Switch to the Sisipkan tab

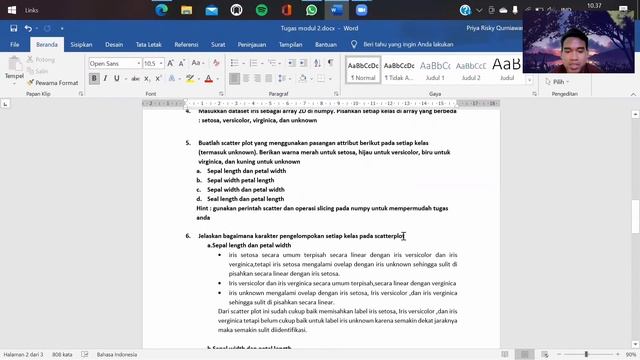[x=81, y=44]
